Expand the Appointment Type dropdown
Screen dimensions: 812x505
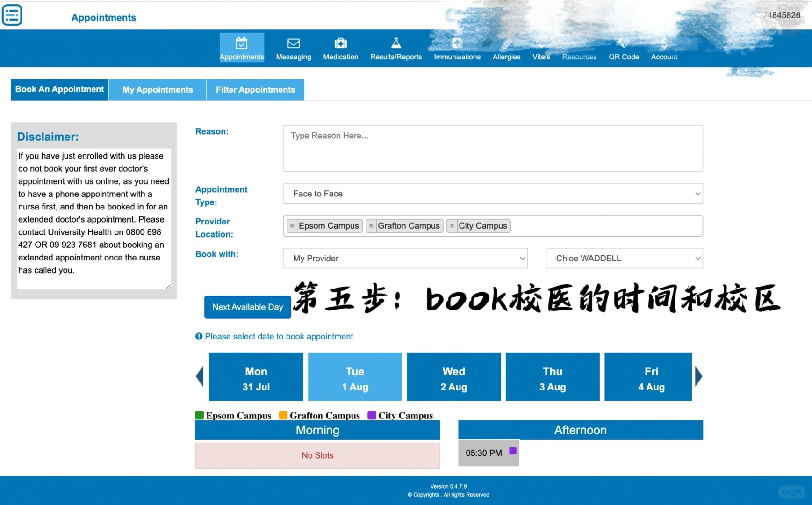click(x=492, y=194)
